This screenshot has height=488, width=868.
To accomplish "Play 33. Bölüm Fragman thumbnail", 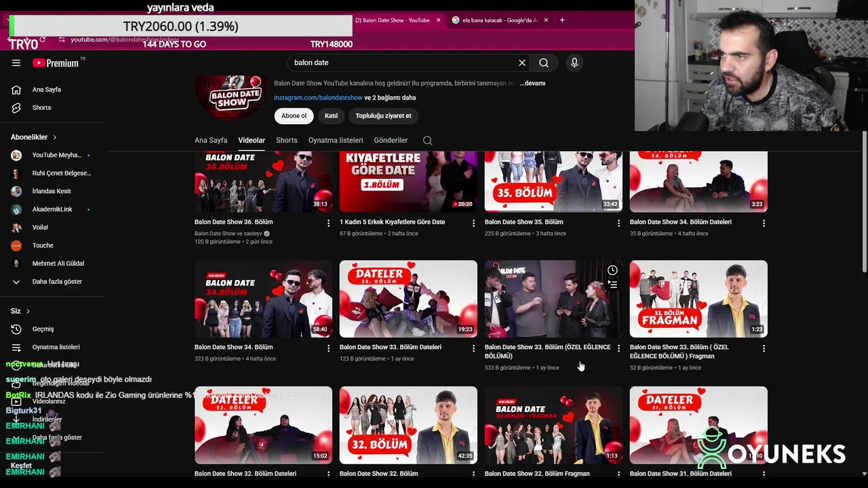I will coord(698,299).
